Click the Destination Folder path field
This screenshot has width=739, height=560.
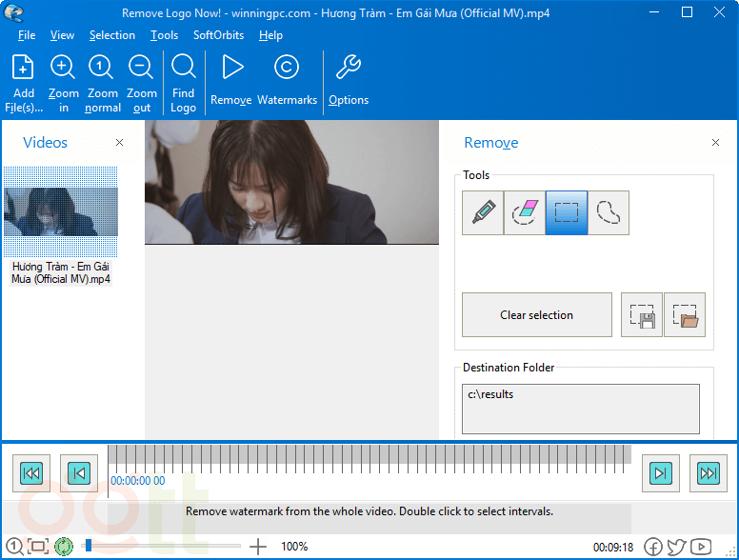[x=583, y=409]
